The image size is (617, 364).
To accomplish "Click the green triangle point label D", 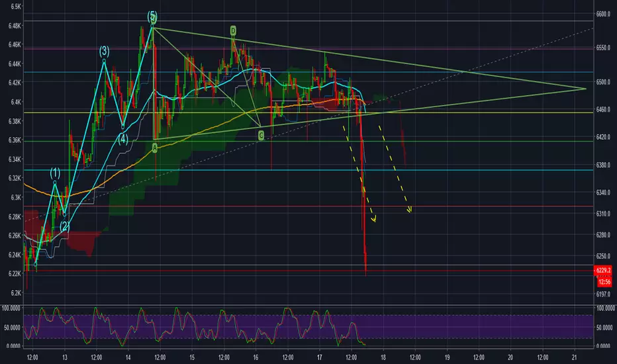I will pos(233,30).
